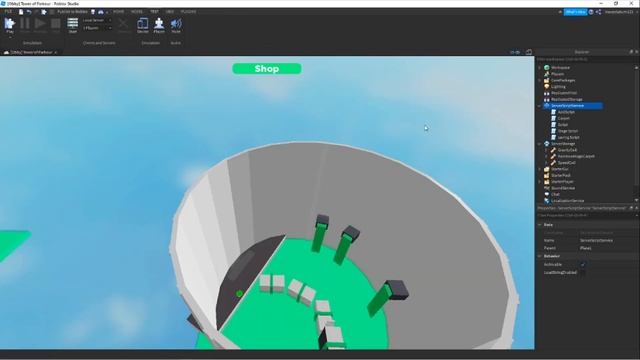Screen dimensions: 640x360
Task: Select SavingScript in the Explorer
Action: coord(569,138)
